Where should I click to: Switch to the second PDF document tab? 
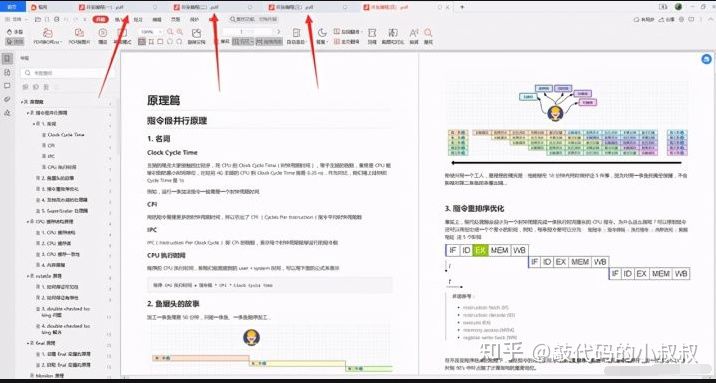(x=212, y=7)
